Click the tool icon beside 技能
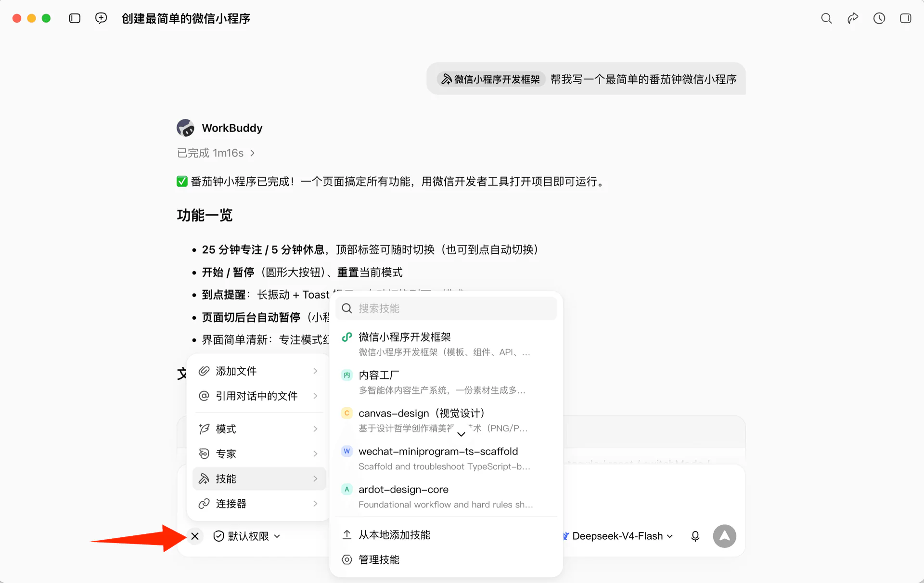Image resolution: width=924 pixels, height=583 pixels. click(204, 479)
